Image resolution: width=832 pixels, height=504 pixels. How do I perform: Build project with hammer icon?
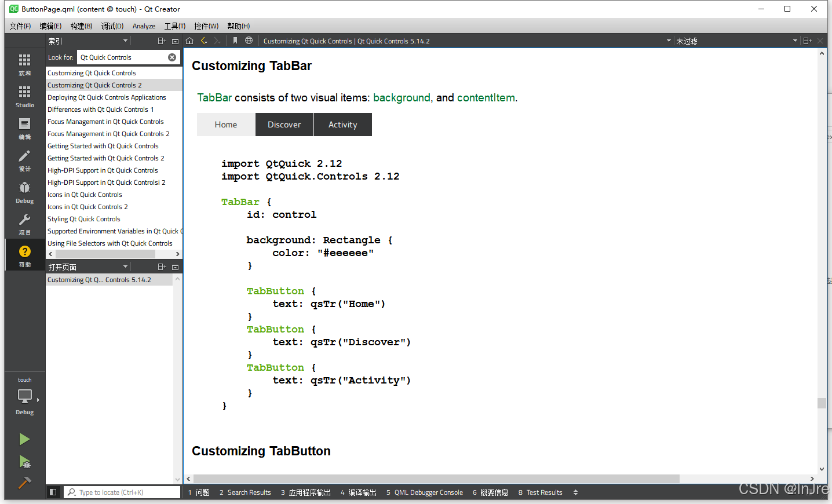(24, 483)
